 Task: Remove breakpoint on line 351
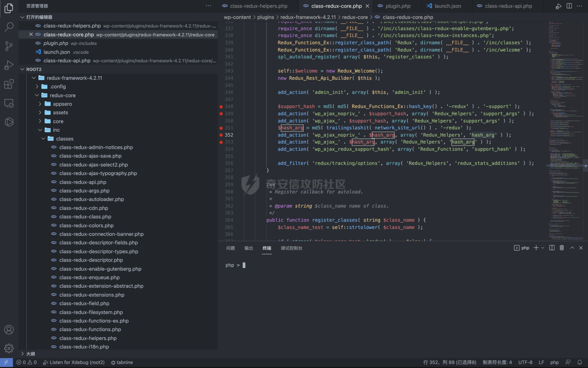coord(221,128)
